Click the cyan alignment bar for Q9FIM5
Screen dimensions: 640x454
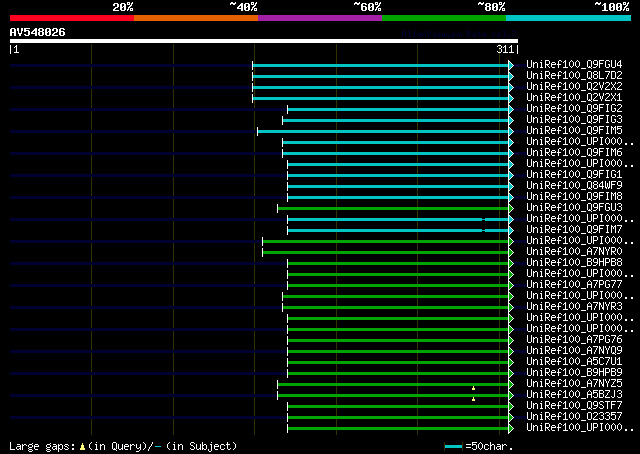pyautogui.click(x=383, y=131)
